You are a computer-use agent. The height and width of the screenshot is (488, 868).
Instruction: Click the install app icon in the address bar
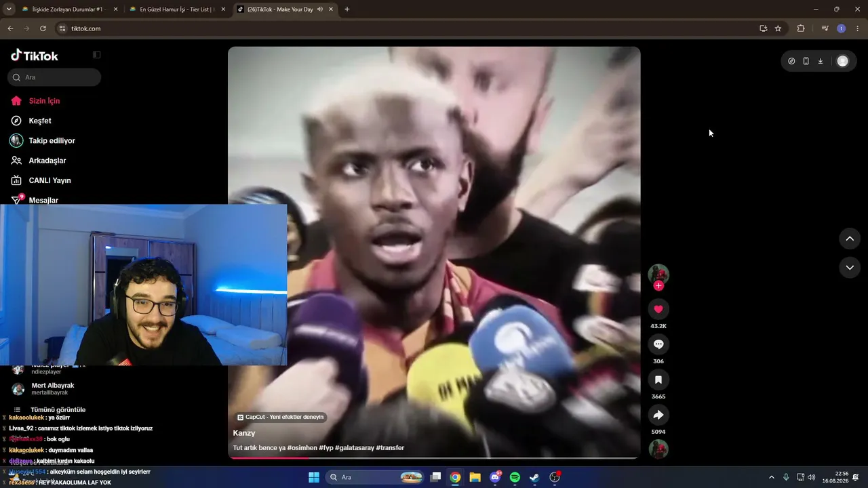tap(764, 28)
